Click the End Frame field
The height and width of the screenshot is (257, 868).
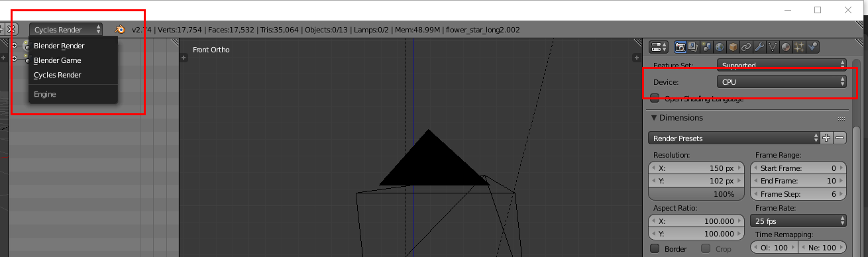798,181
